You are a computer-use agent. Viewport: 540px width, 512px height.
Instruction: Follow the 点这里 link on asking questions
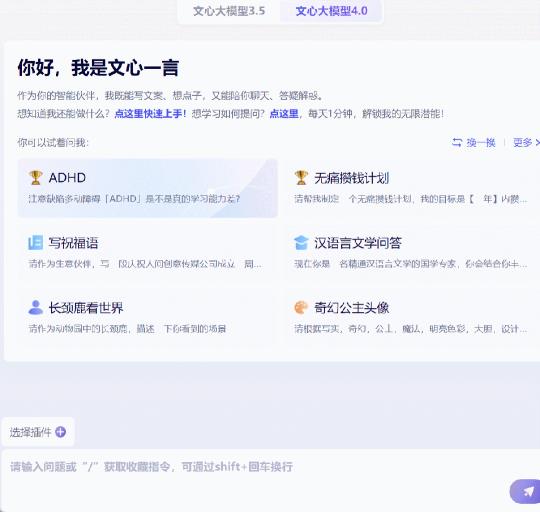[x=284, y=114]
